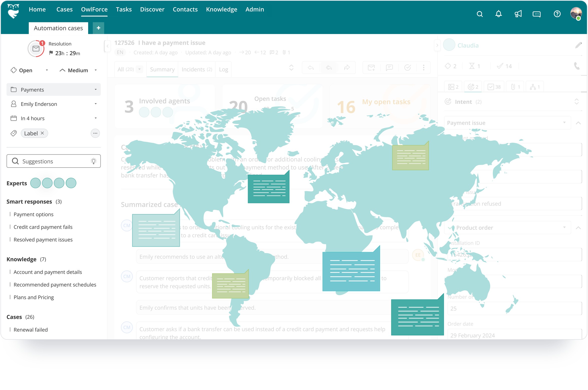Compose a new email with the envelope-plus icon
The image size is (588, 390).
coord(371,68)
